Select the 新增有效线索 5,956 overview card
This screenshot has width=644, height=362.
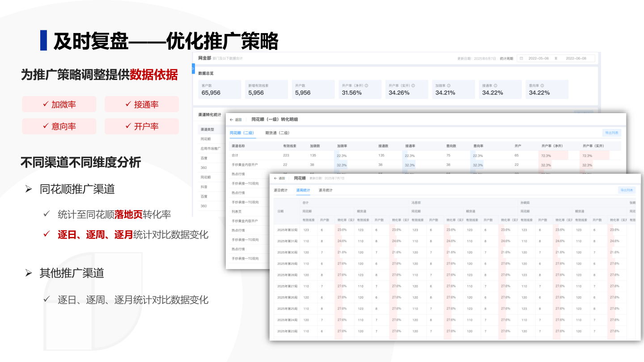tap(267, 89)
